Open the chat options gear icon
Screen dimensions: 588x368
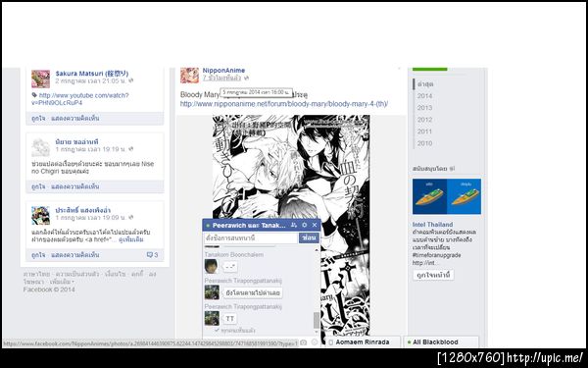pos(304,226)
